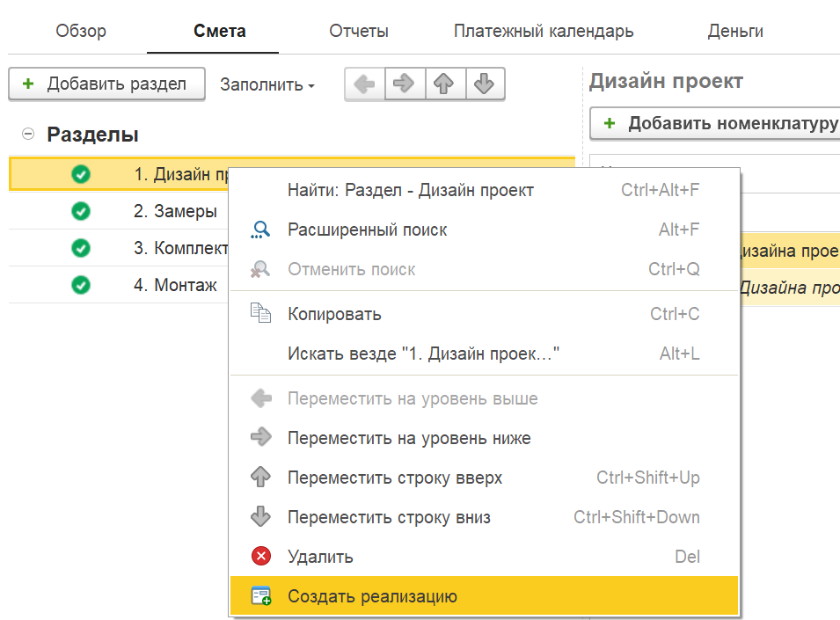This screenshot has width=840, height=620.
Task: Choose Создать реализацию menu item
Action: pyautogui.click(x=485, y=596)
